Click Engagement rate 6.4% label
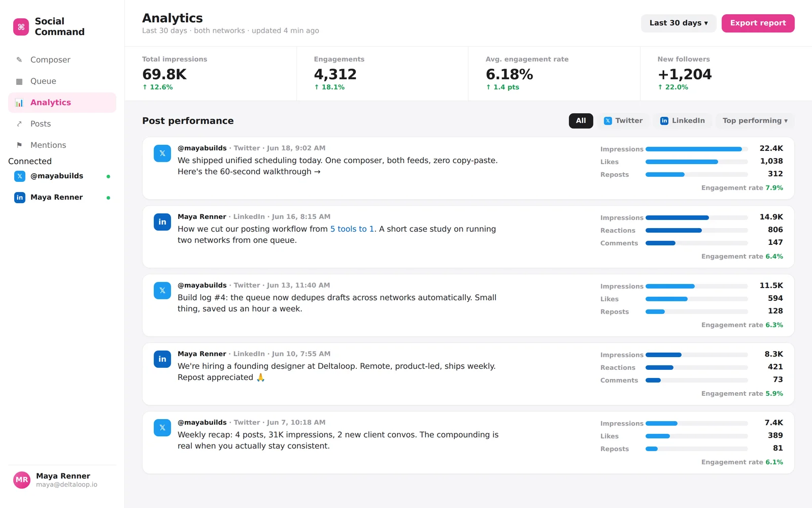 click(742, 257)
